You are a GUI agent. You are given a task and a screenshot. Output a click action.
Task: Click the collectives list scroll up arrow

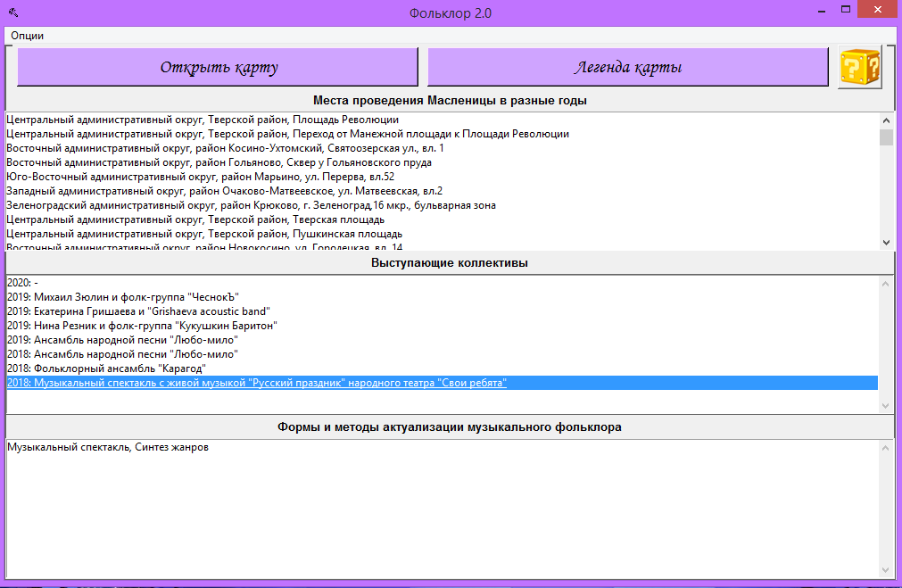click(x=886, y=284)
